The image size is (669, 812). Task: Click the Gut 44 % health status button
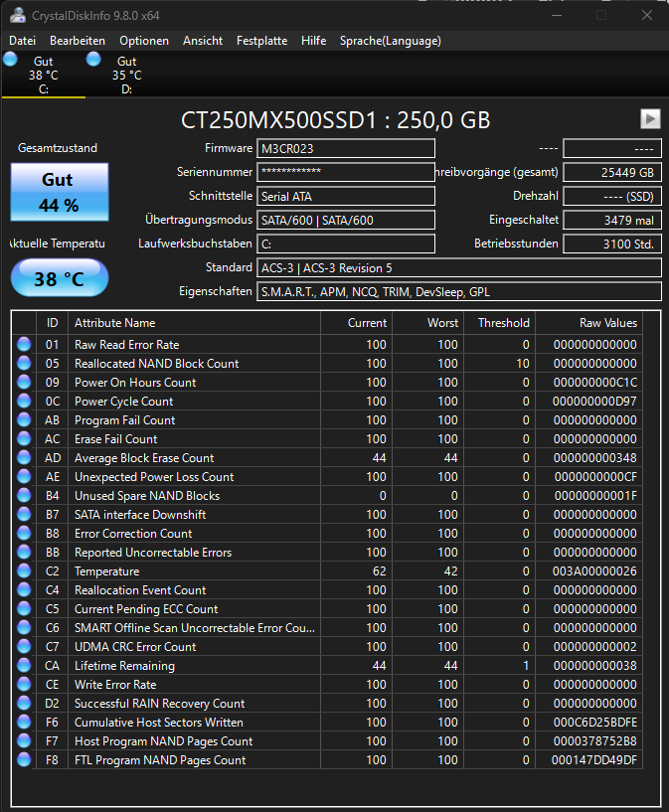[x=60, y=192]
